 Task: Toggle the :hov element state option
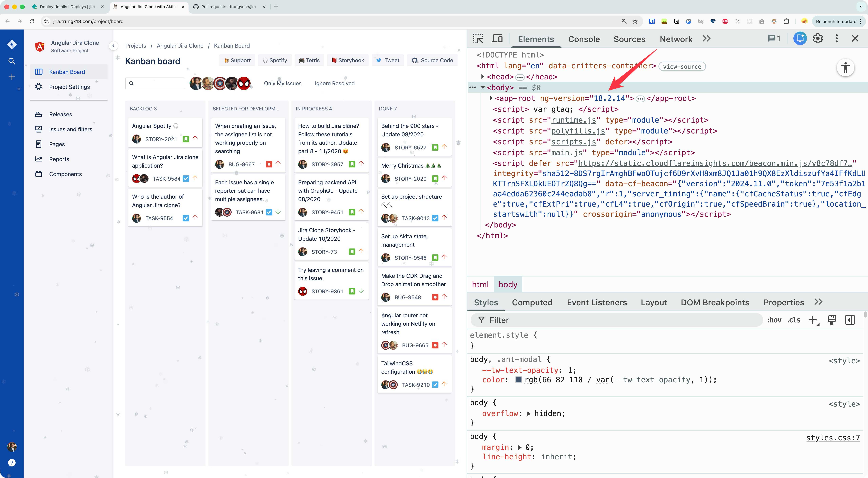click(x=774, y=320)
